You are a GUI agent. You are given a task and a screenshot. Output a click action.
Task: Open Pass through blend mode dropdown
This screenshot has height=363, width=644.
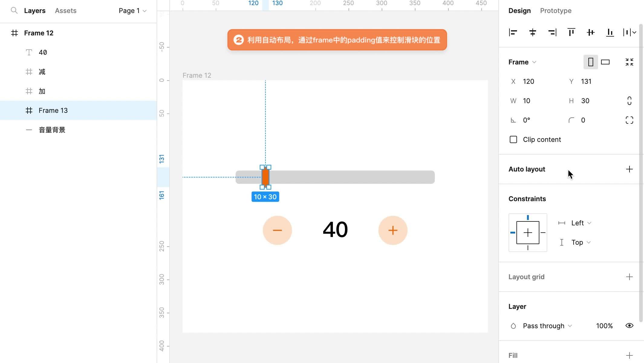(547, 326)
